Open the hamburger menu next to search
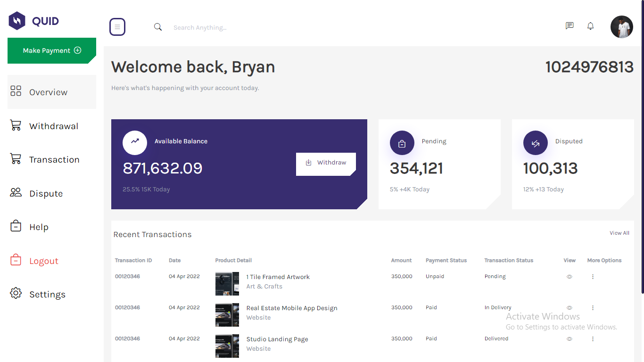The height and width of the screenshot is (362, 644). click(x=117, y=27)
